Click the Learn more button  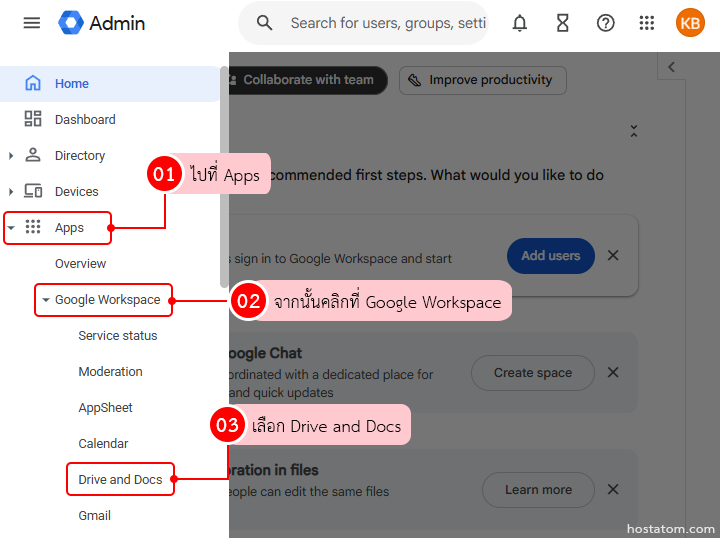point(538,490)
